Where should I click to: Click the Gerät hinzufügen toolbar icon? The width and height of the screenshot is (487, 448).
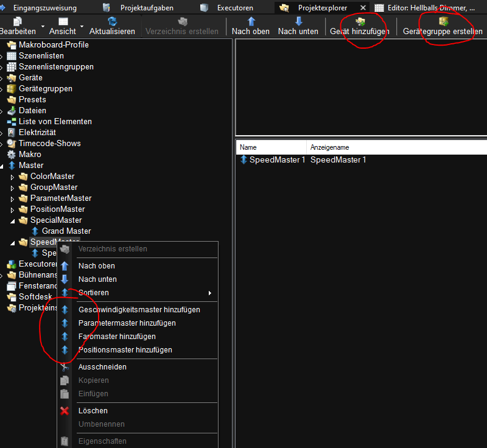(360, 21)
